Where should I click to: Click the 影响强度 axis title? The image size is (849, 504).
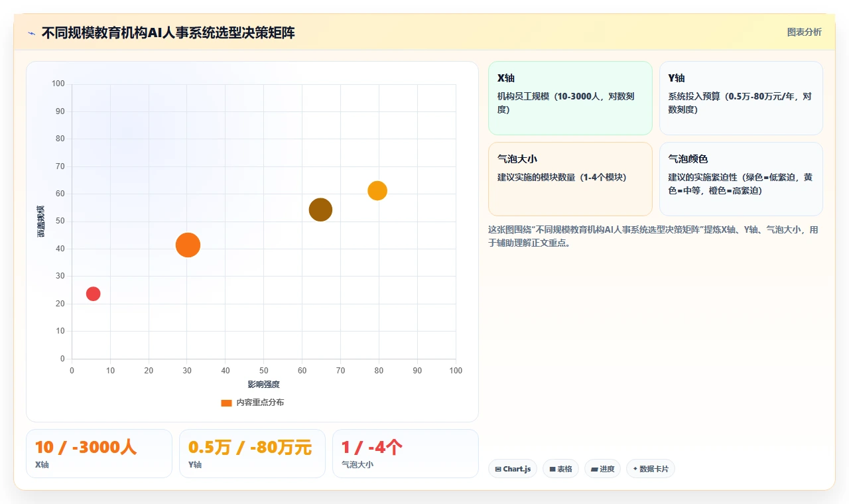coord(264,385)
